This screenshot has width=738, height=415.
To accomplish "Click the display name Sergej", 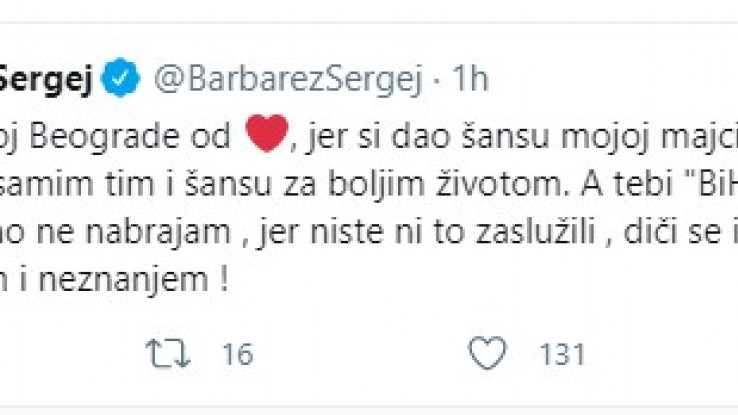I will coord(47,80).
